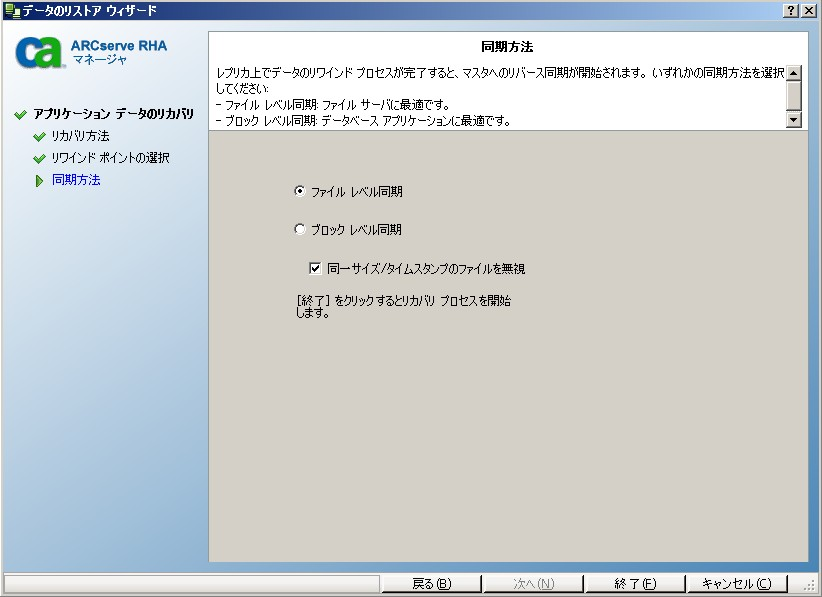The image size is (822, 597).
Task: Click the help question mark button in title bar
Action: (791, 10)
